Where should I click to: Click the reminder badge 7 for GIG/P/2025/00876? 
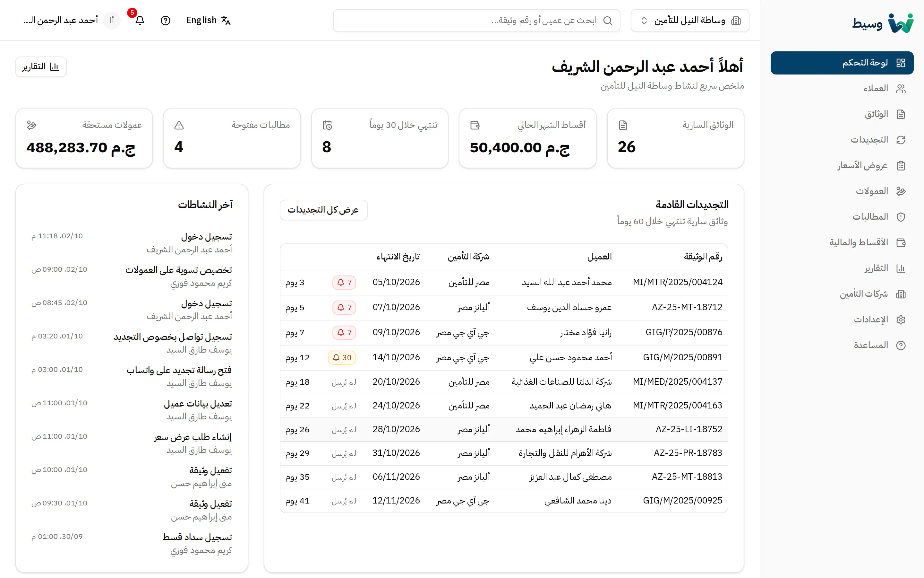click(344, 333)
